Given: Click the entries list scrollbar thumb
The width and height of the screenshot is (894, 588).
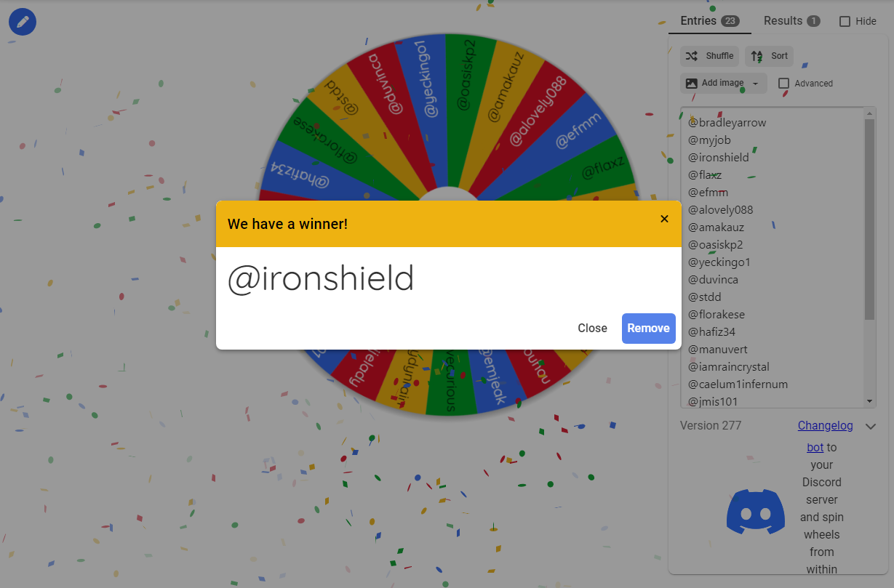Looking at the screenshot, I should 869,220.
